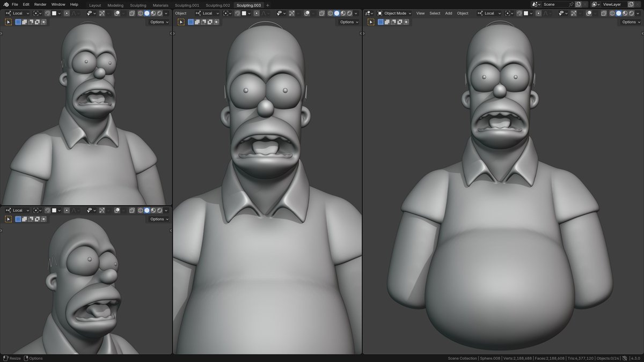The height and width of the screenshot is (362, 644).
Task: Open Local transform orientation dropdown in top-left viewport
Action: [x=18, y=13]
